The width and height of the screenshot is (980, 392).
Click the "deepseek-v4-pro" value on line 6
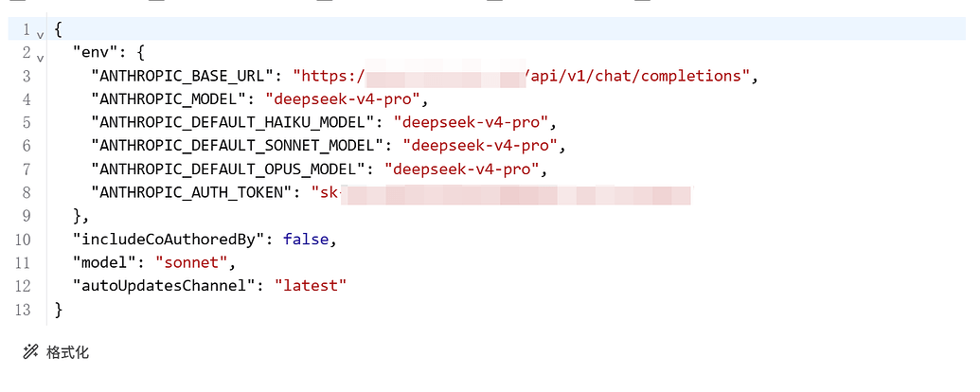[x=481, y=147]
